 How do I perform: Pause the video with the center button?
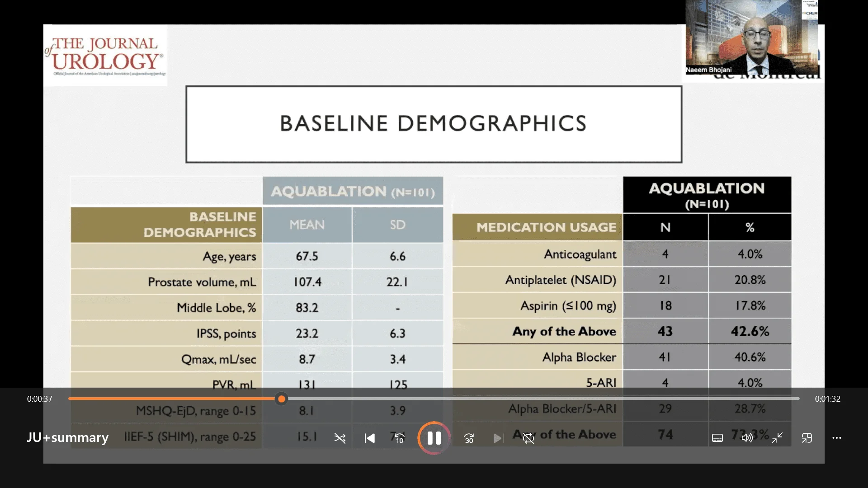point(434,438)
